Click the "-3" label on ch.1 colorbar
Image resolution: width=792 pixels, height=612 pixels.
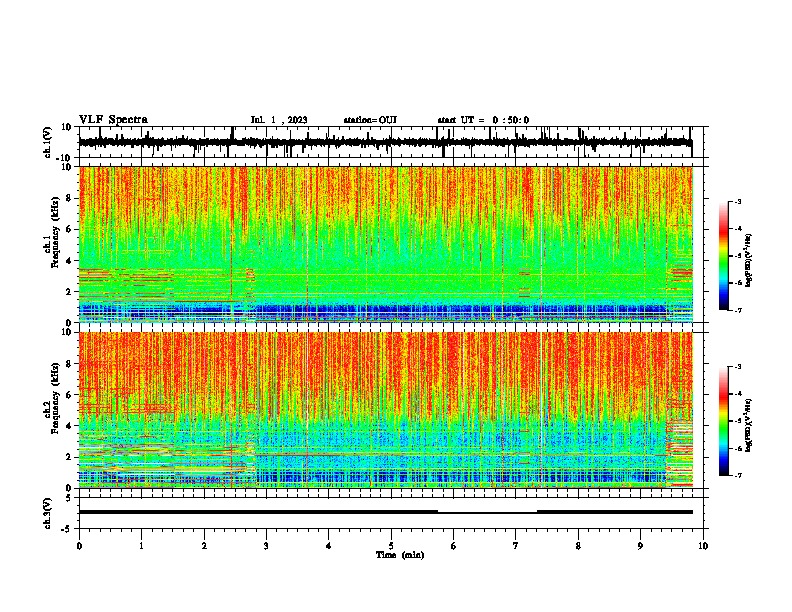(737, 201)
